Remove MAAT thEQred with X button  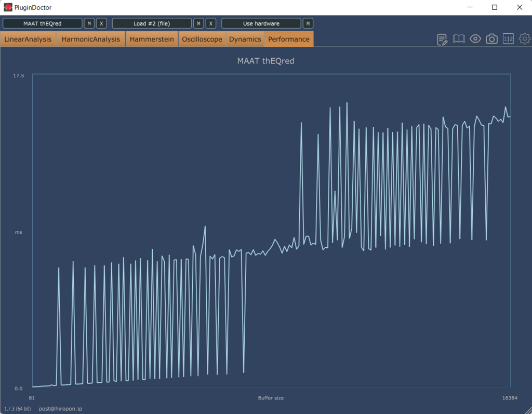tap(101, 23)
